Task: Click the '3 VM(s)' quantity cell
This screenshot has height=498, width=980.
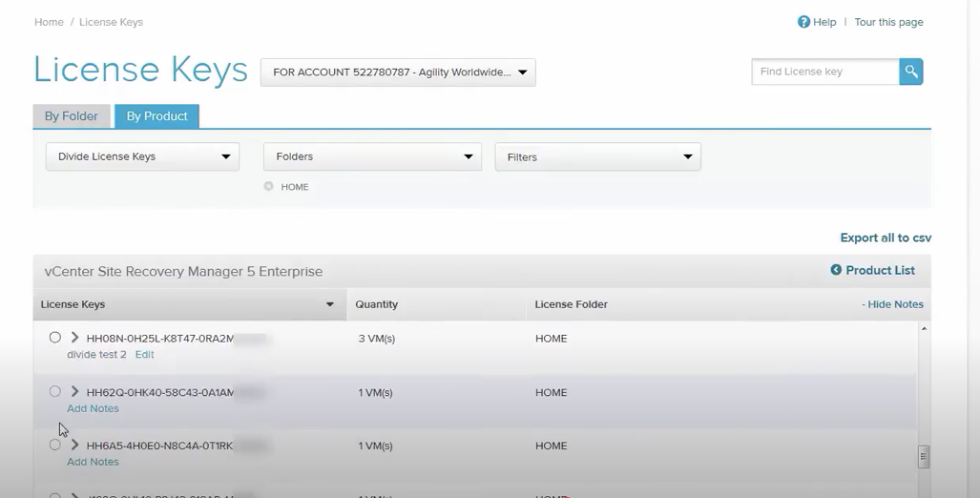Action: coord(376,338)
